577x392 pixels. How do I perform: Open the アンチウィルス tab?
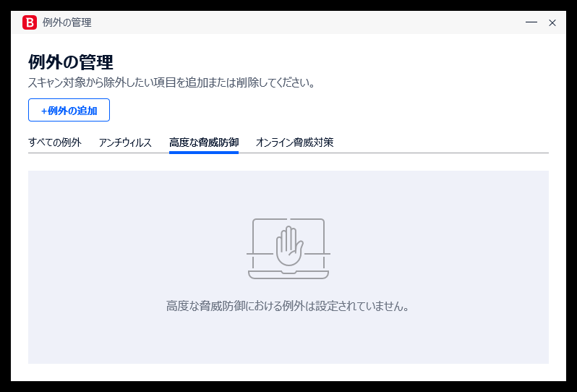[125, 142]
